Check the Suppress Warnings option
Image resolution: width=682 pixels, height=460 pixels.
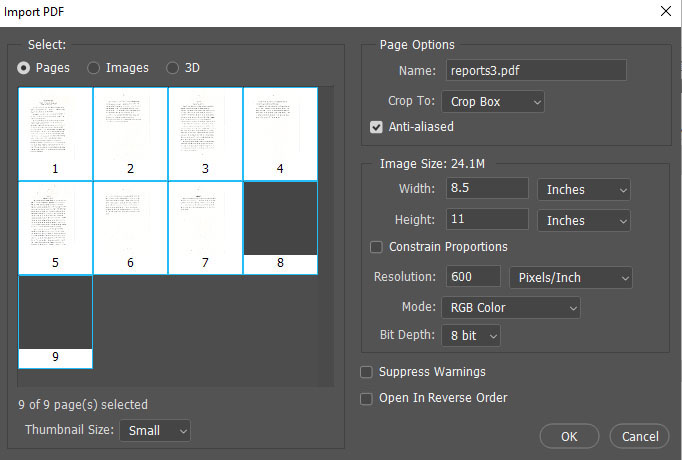click(366, 372)
